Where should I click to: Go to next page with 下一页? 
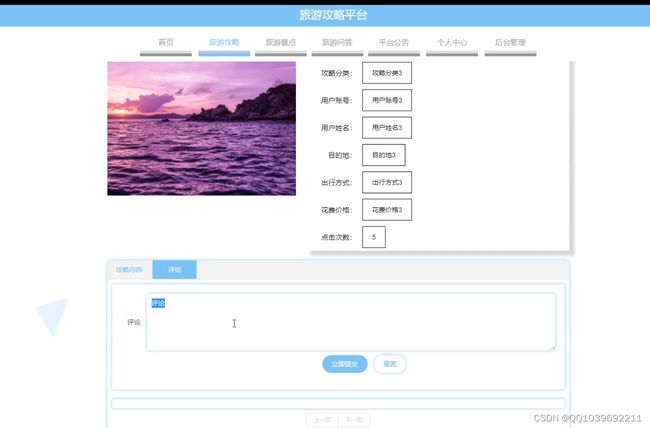pyautogui.click(x=354, y=420)
